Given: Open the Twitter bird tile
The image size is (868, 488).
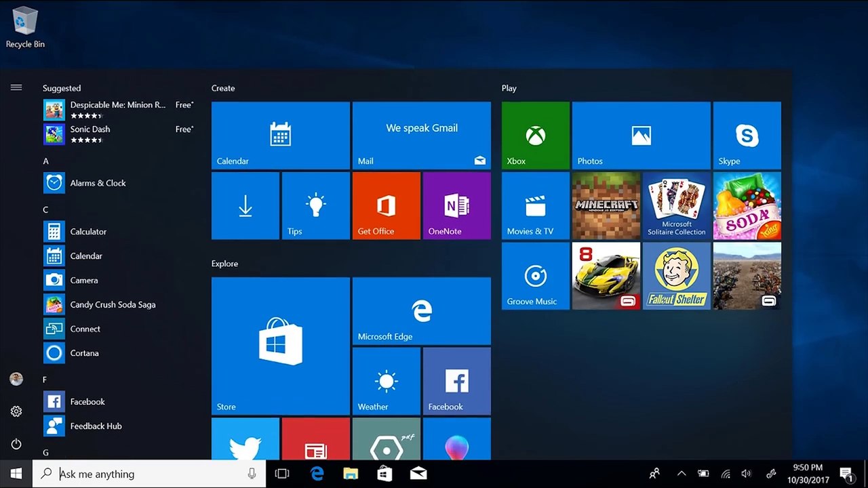Looking at the screenshot, I should (245, 439).
